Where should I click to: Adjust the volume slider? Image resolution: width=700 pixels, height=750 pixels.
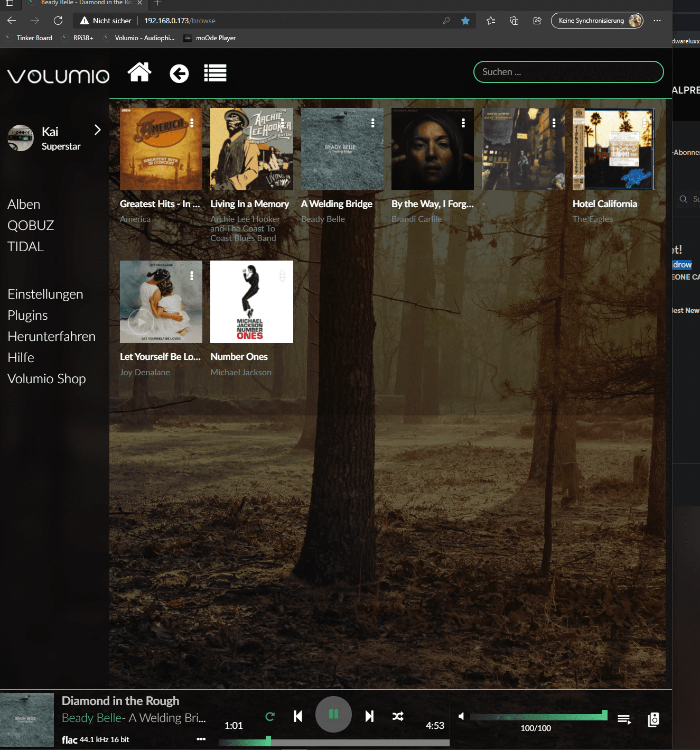click(x=538, y=716)
